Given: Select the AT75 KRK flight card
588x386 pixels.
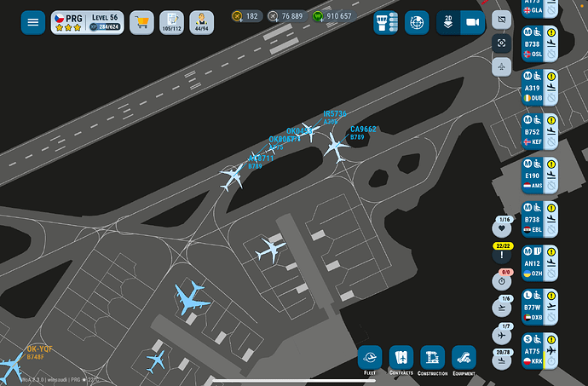Looking at the screenshot, I should tap(539, 351).
